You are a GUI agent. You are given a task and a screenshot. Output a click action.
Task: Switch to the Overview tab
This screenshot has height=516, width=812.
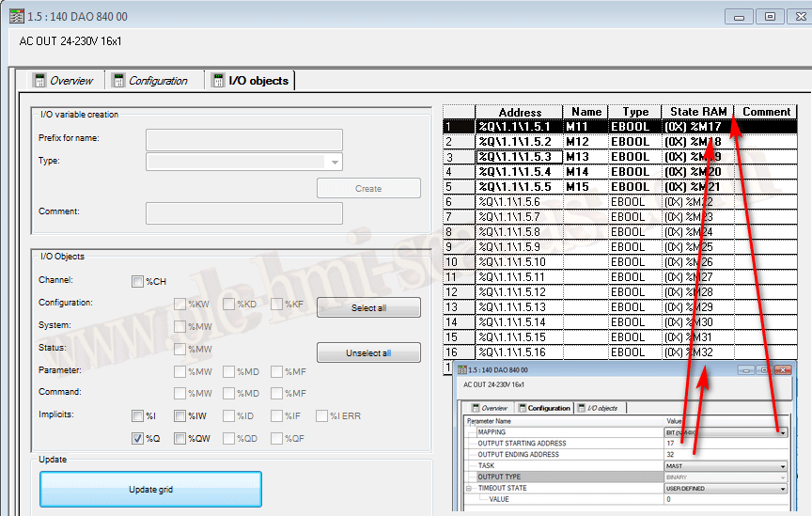coord(71,81)
